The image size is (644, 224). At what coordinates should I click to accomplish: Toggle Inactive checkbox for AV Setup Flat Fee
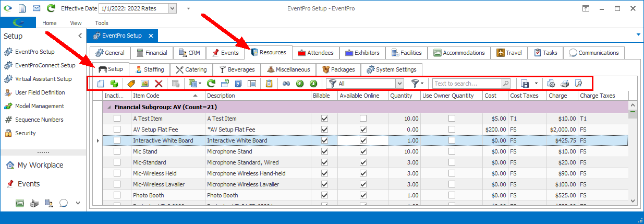coord(117,129)
